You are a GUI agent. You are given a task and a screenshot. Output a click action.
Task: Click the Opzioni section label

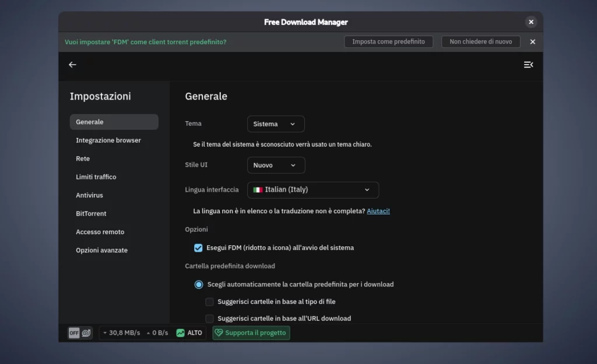point(196,229)
